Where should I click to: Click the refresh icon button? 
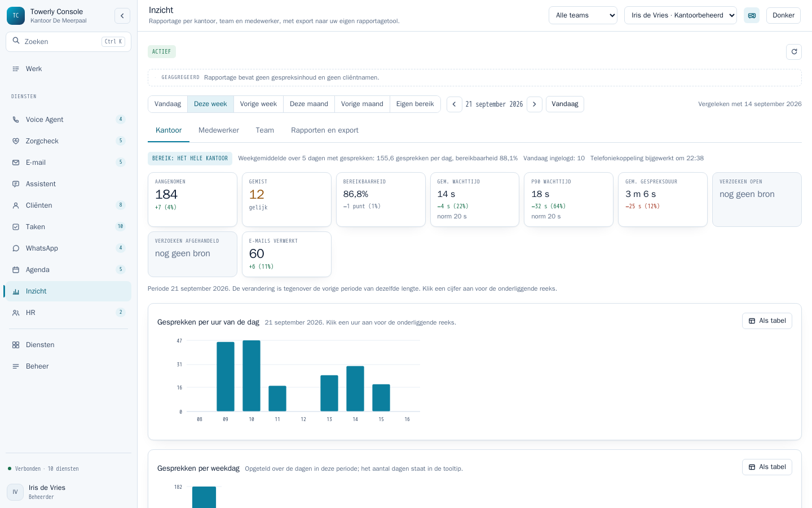coord(794,52)
